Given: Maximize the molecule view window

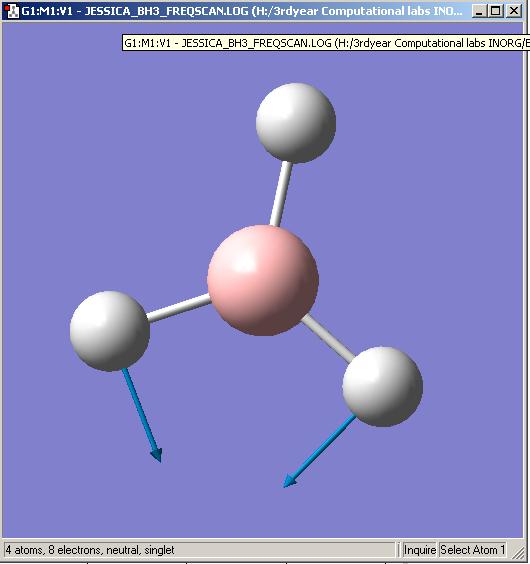Looking at the screenshot, I should click(496, 11).
